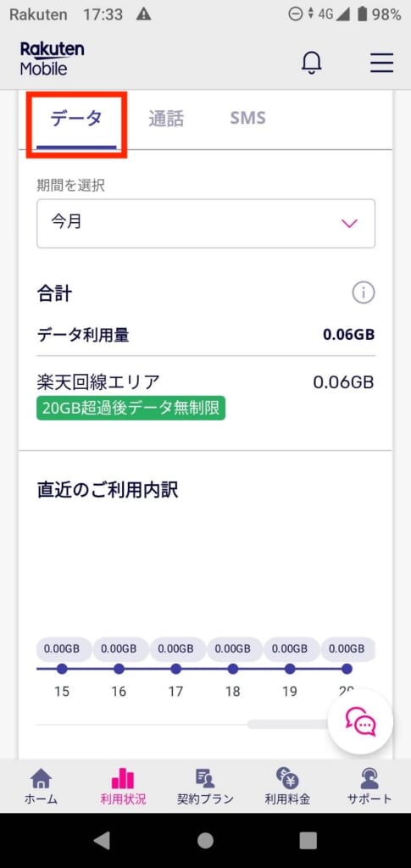
Task: Go to ホーム in bottom navigation
Action: pos(41,786)
